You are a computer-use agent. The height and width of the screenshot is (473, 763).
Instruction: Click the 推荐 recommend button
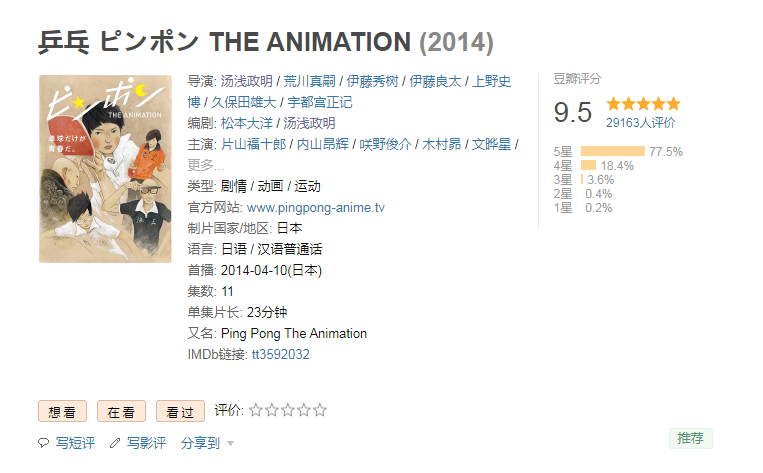690,438
